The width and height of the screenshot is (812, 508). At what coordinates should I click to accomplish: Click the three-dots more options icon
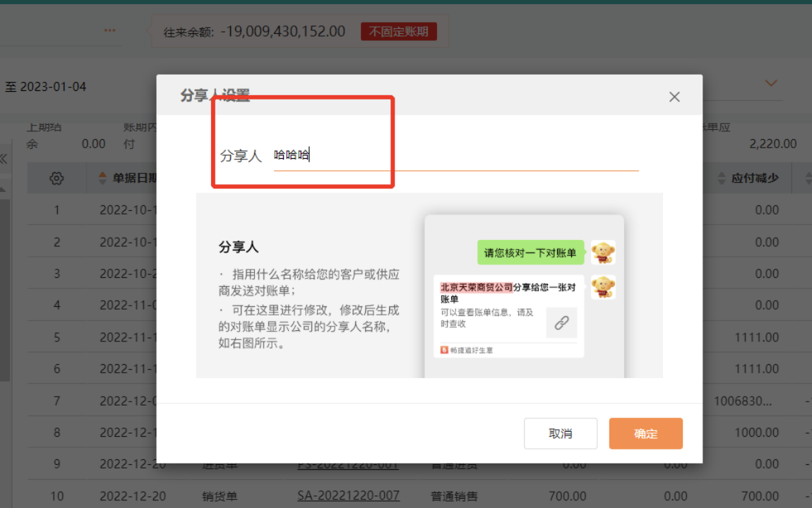109,30
